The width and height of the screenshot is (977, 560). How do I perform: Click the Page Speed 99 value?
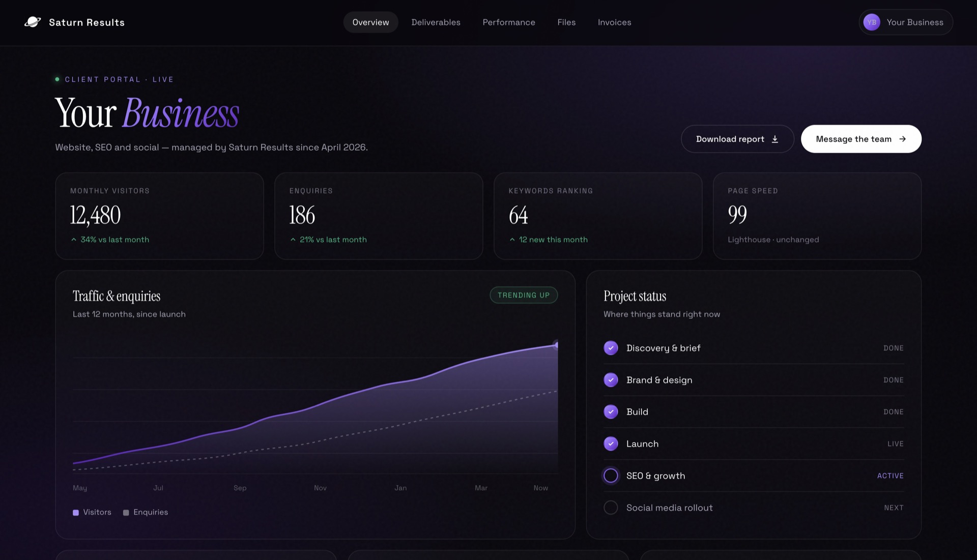pyautogui.click(x=737, y=215)
